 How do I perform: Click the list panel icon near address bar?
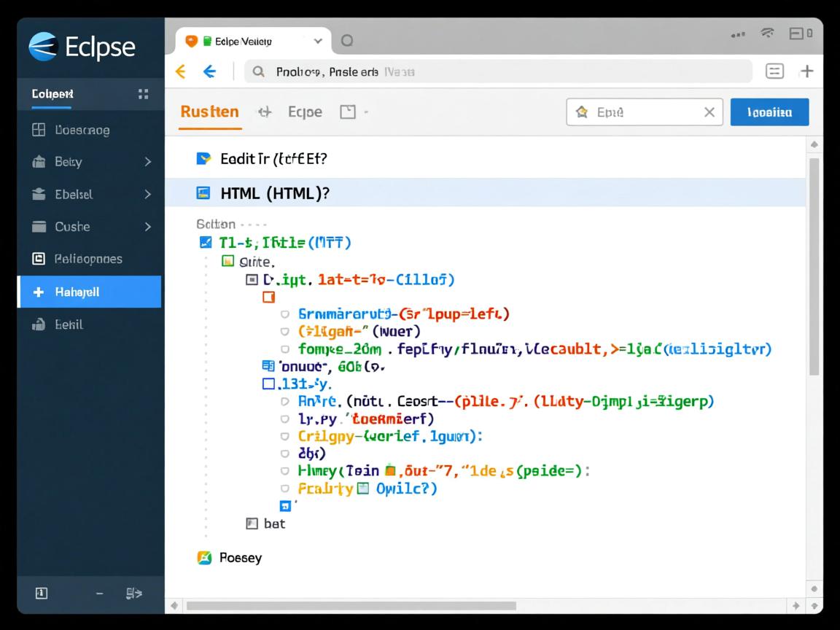pyautogui.click(x=774, y=71)
